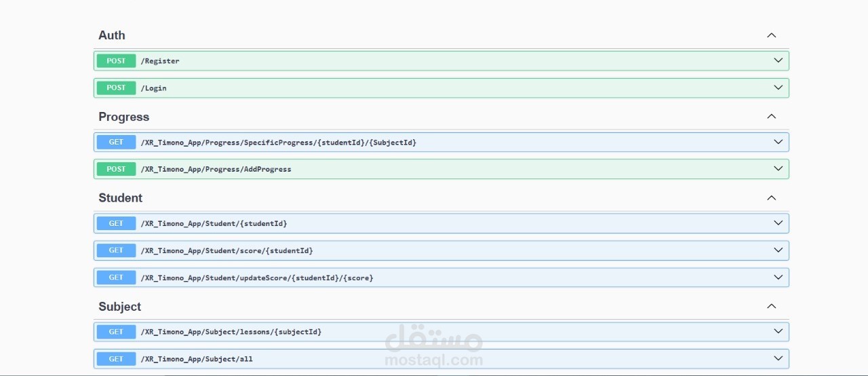Click the Student section heading
This screenshot has height=376, width=868.
coord(121,198)
